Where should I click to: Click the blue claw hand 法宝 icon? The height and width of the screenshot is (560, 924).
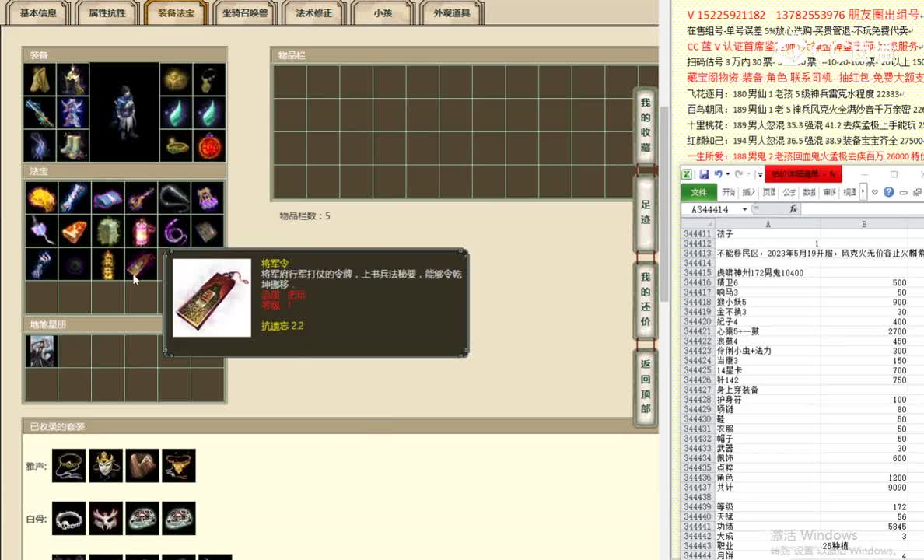[x=41, y=264]
